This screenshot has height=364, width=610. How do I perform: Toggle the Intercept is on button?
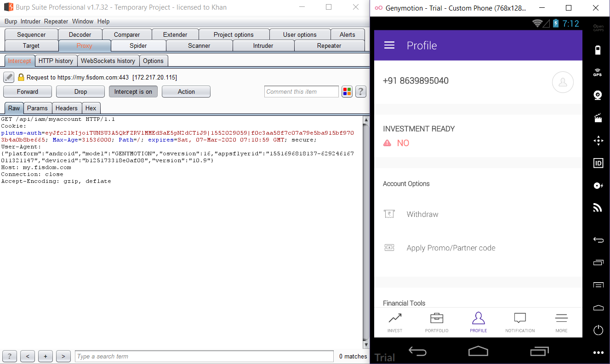click(133, 91)
